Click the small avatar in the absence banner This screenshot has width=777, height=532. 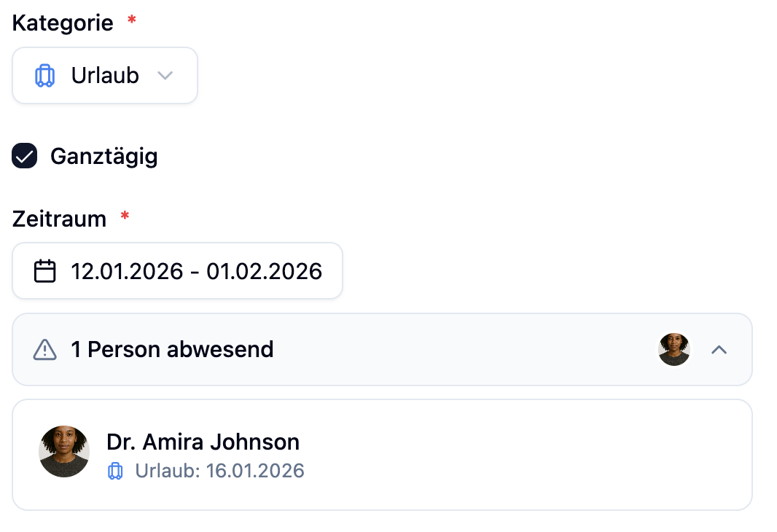click(673, 350)
